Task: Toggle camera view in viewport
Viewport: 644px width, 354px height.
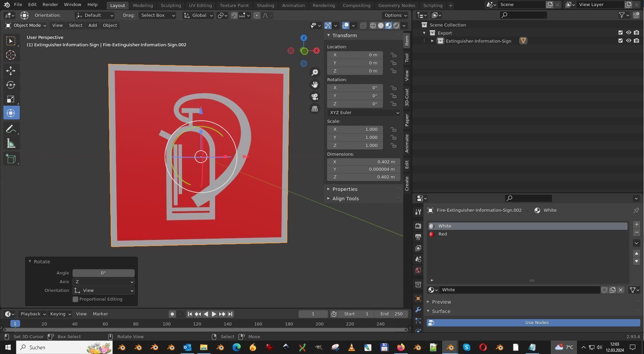Action: pos(315,97)
